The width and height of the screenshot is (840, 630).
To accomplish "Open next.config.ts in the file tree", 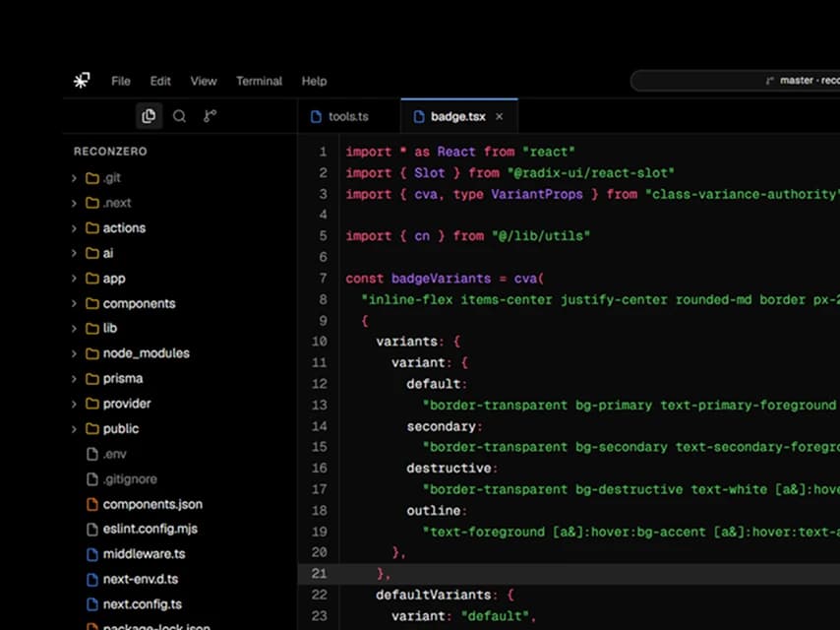I will (x=143, y=604).
